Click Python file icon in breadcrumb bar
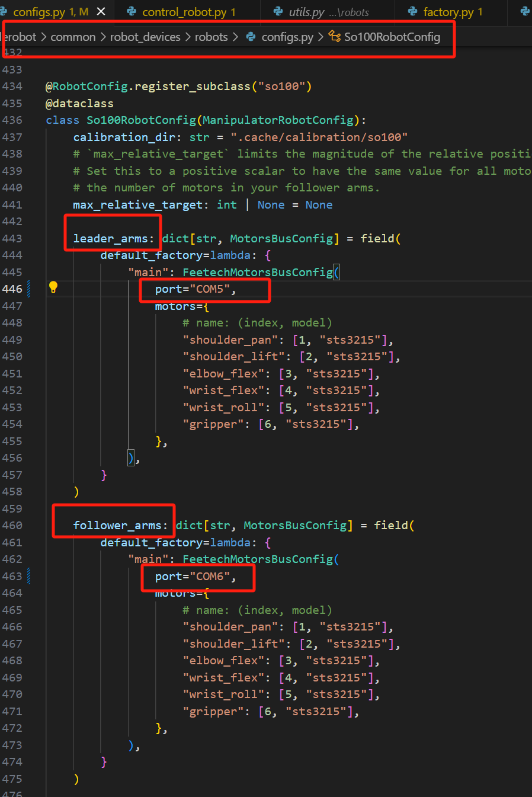The image size is (532, 797). coord(251,37)
